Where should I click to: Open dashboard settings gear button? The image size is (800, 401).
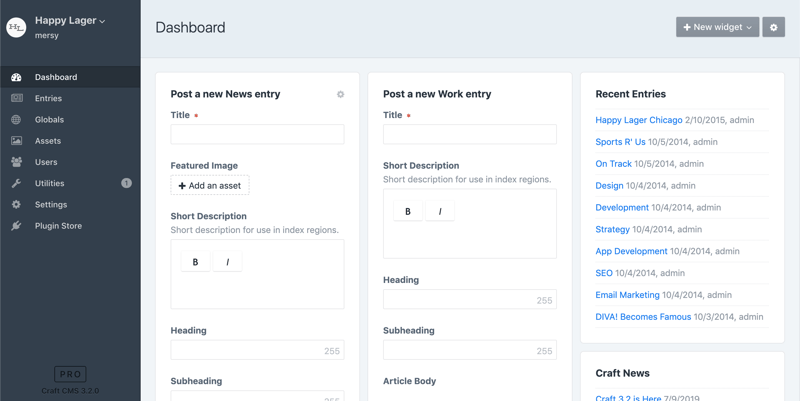tap(773, 28)
